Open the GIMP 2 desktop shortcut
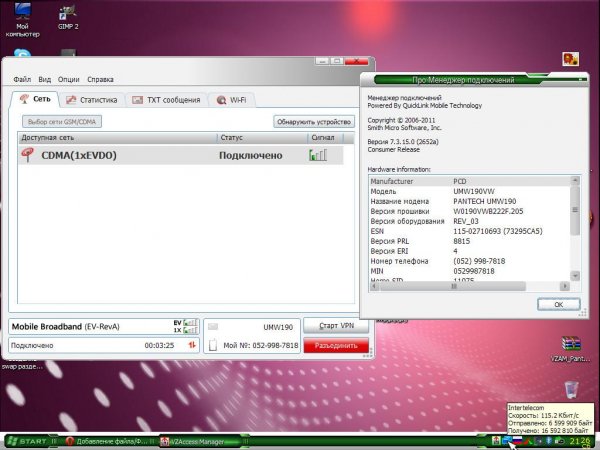The width and height of the screenshot is (600, 450). (x=68, y=18)
